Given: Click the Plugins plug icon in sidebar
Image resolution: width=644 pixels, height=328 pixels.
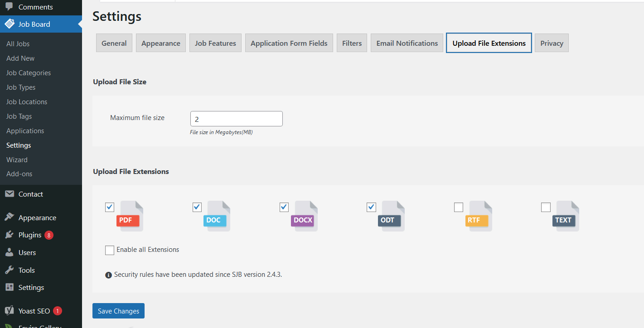Looking at the screenshot, I should point(9,235).
